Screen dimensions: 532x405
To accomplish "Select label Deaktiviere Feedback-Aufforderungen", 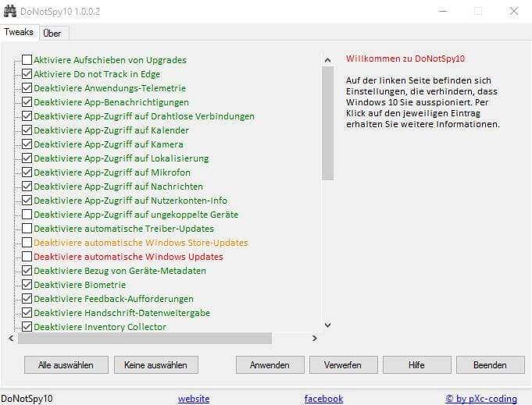I will (113, 299).
